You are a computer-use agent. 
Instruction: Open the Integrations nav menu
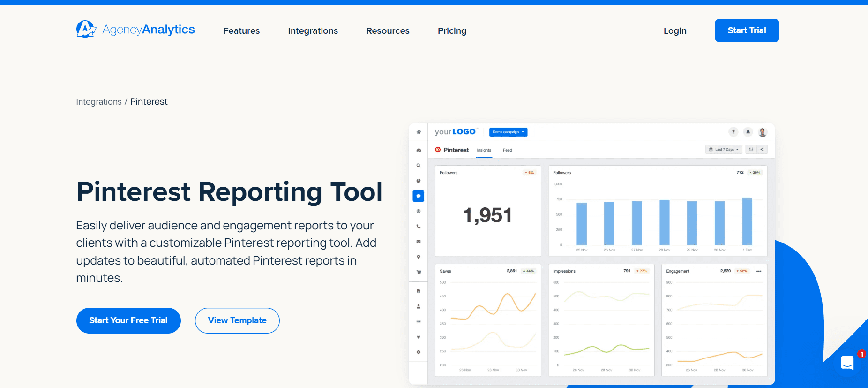(313, 31)
